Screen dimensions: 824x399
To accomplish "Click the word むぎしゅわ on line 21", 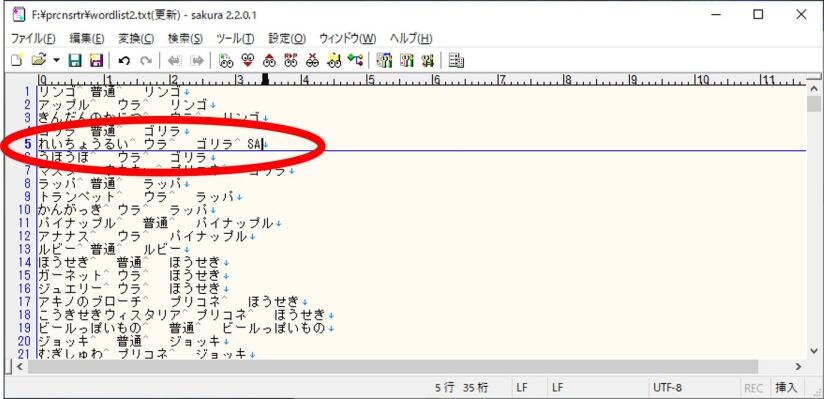I will click(70, 354).
